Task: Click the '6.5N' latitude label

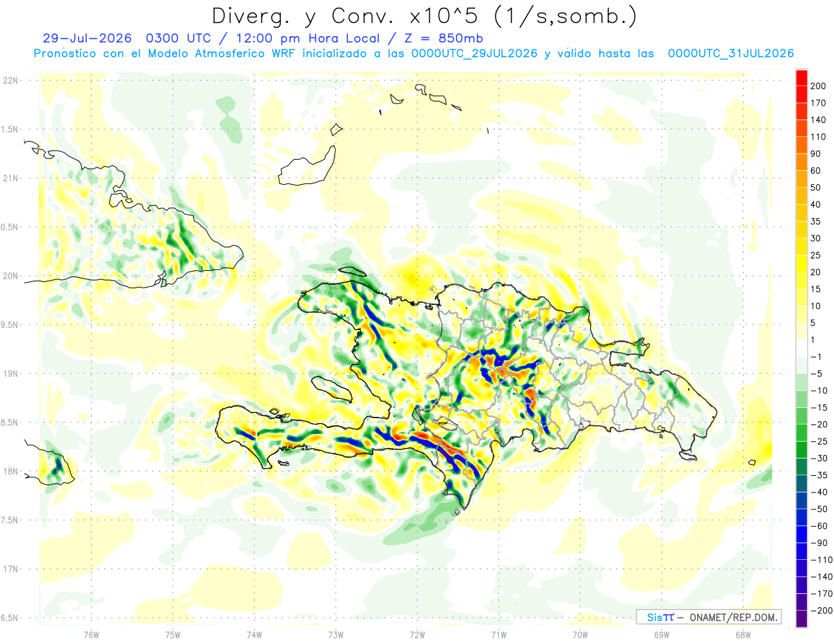Action: 10,618
